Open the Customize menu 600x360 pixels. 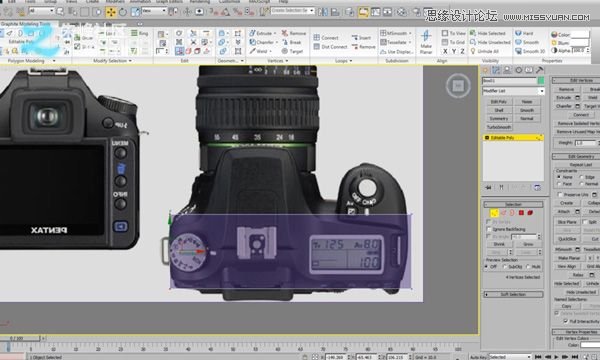(229, 2)
